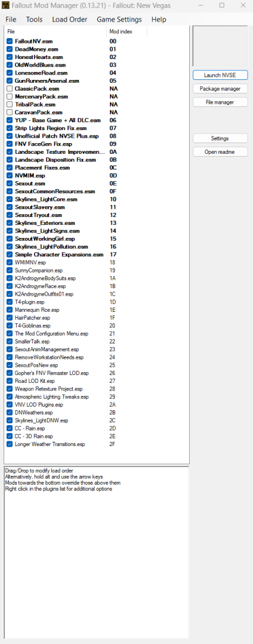Click the Settings button

[x=220, y=138]
